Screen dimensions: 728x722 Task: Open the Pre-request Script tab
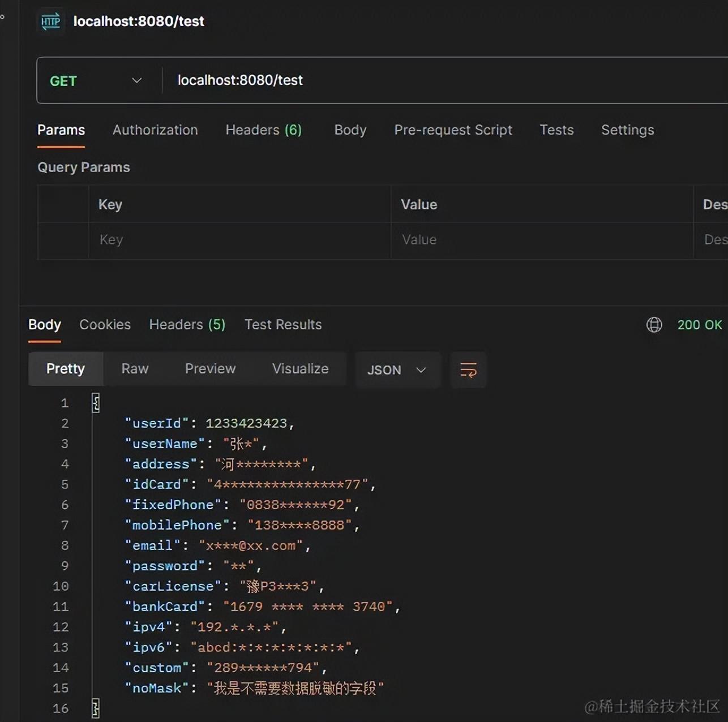(453, 130)
